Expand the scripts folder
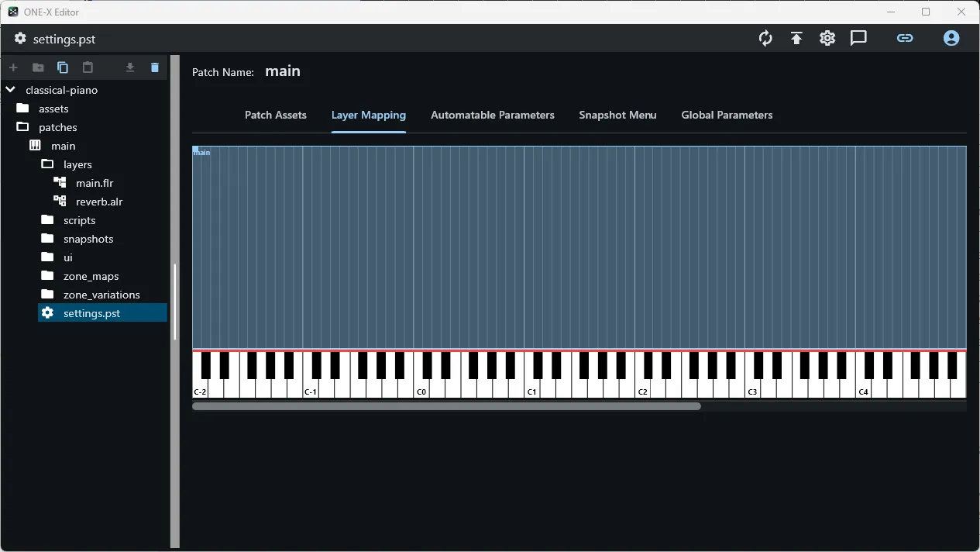The height and width of the screenshot is (552, 980). pyautogui.click(x=47, y=220)
